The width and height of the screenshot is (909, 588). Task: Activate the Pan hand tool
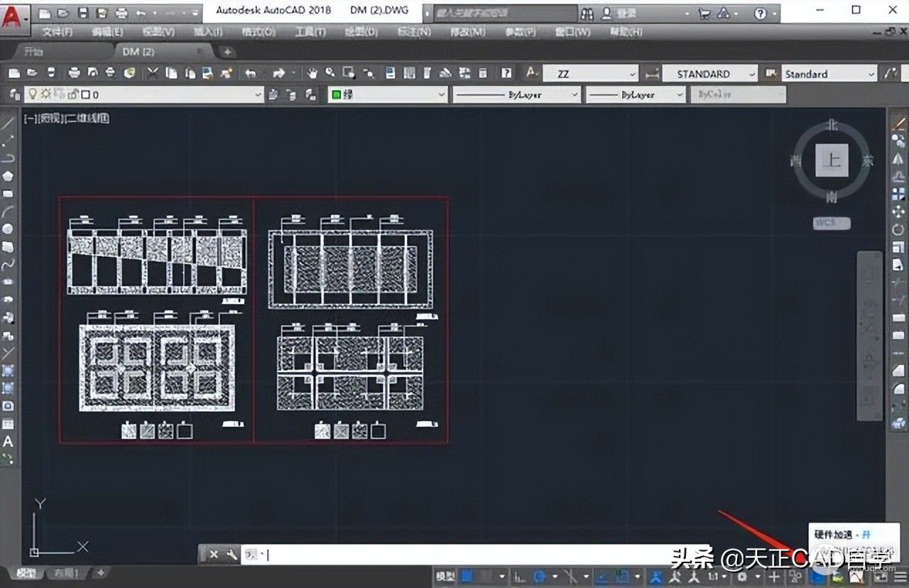tap(312, 73)
